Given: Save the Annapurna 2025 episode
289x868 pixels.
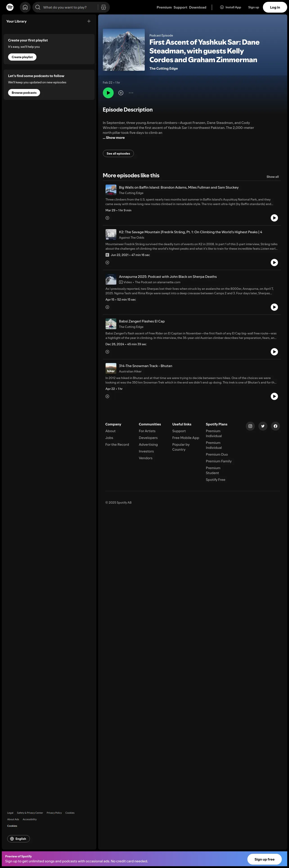Looking at the screenshot, I should [x=107, y=307].
